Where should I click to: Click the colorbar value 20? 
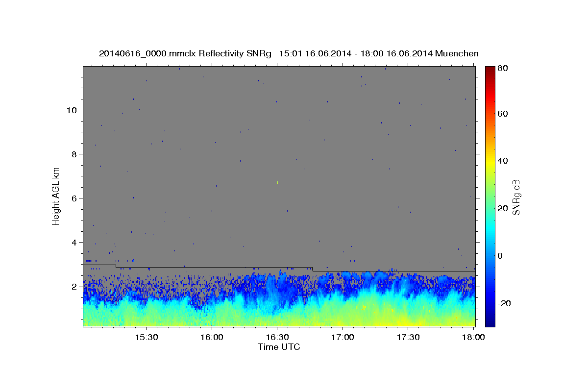pyautogui.click(x=504, y=208)
